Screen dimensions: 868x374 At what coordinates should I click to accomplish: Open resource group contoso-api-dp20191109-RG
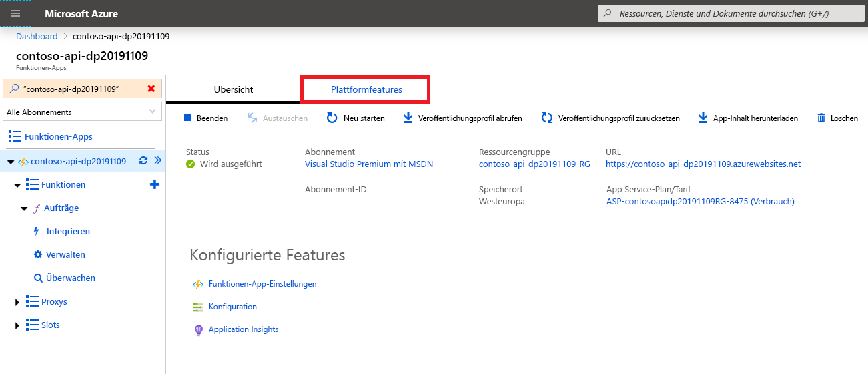point(534,164)
